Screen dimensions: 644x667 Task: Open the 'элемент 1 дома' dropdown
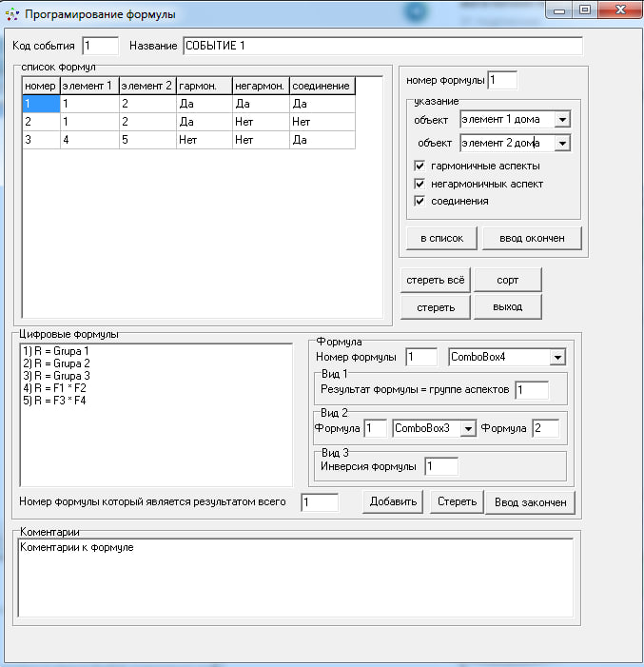(561, 120)
